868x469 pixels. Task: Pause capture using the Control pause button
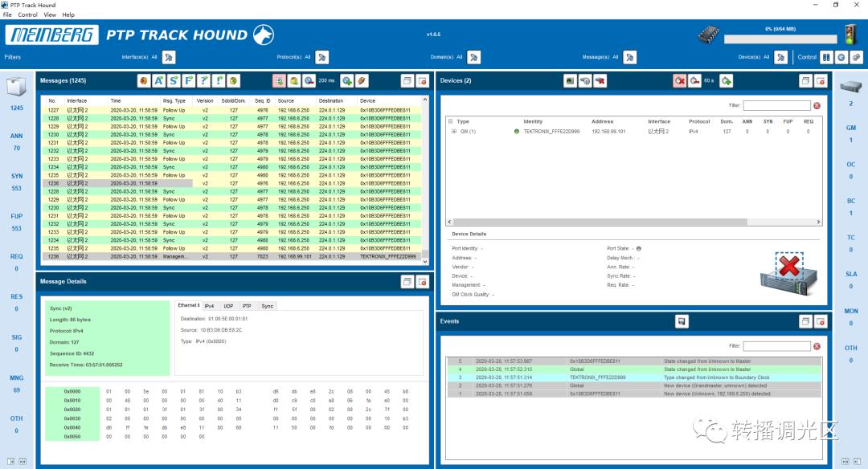[826, 57]
